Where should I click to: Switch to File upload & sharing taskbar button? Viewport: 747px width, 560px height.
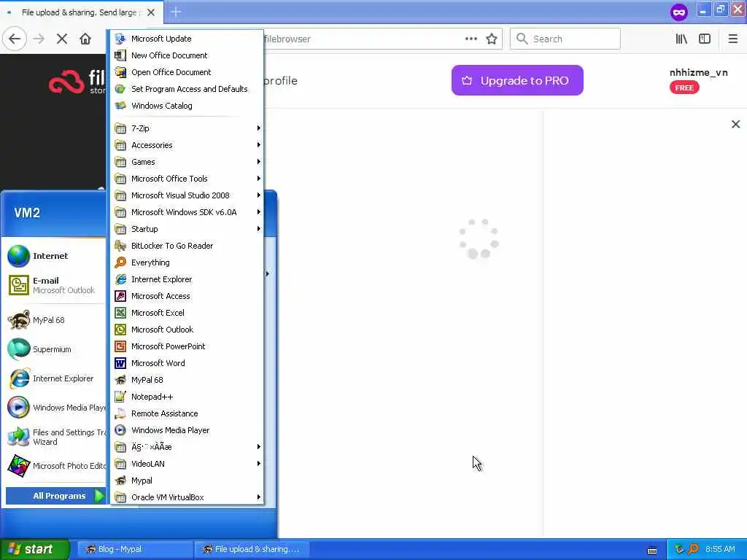[252, 549]
